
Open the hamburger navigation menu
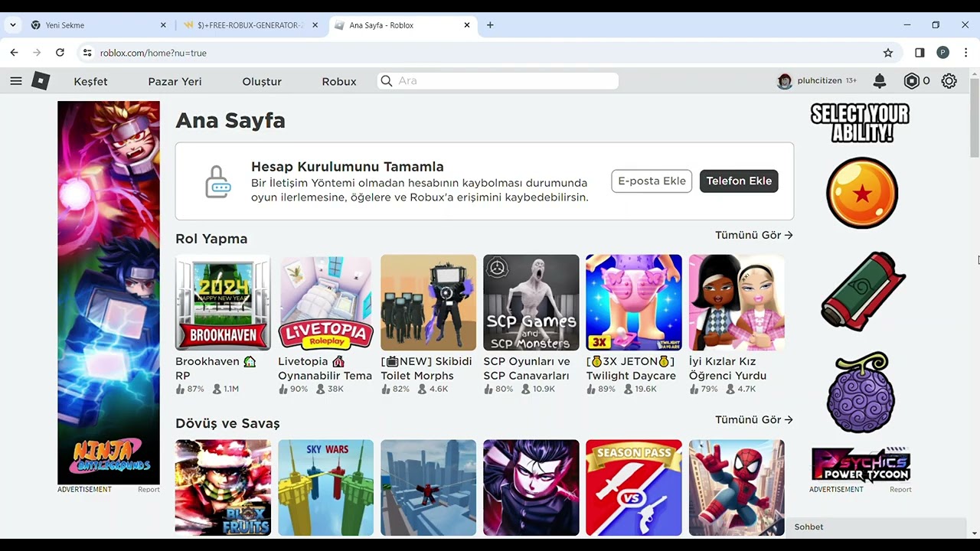[x=16, y=81]
